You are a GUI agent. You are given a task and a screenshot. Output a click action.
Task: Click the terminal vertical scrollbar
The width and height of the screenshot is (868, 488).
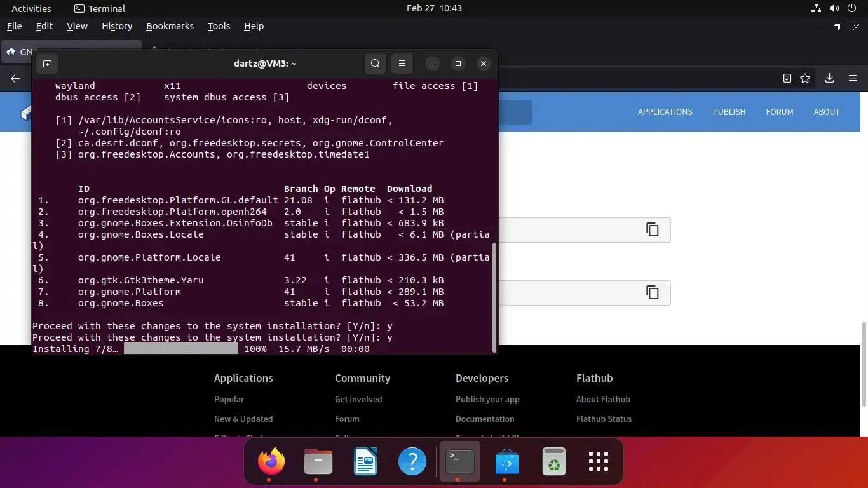click(x=494, y=297)
